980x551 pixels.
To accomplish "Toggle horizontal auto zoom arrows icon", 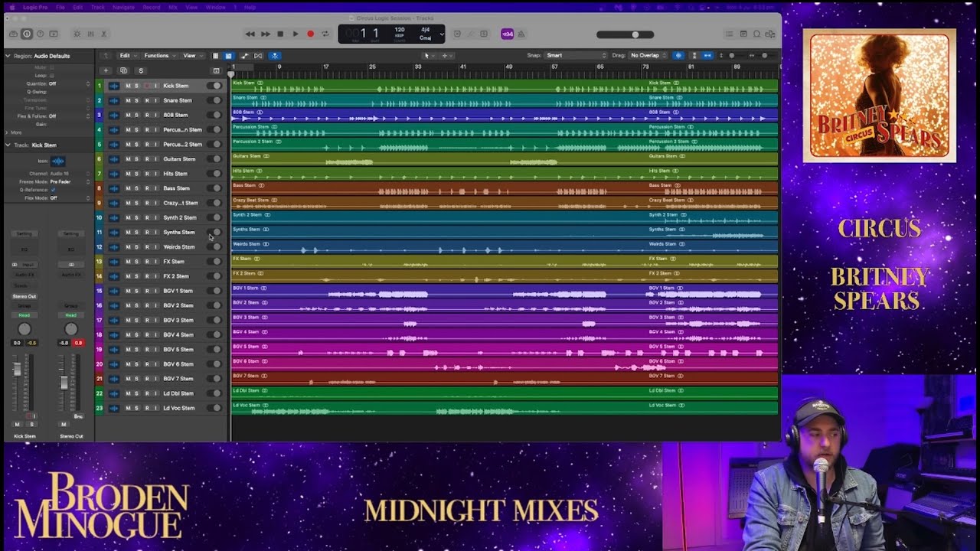I will 707,56.
